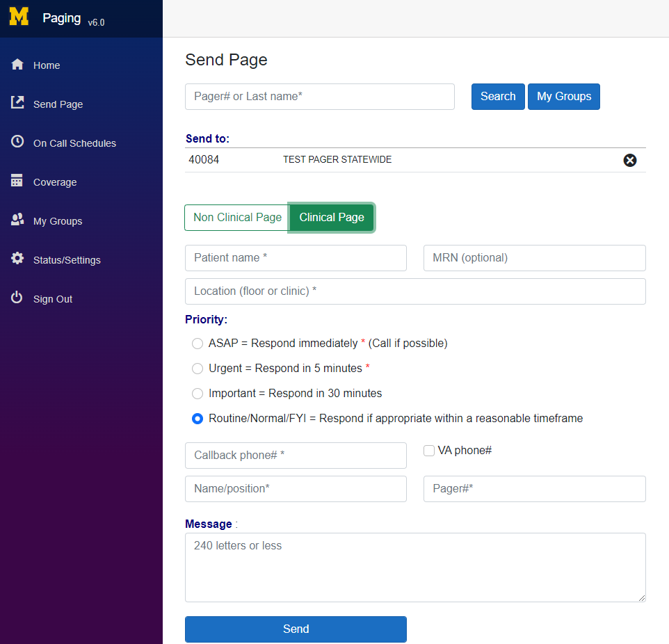Choose the Important priority option
The height and width of the screenshot is (644, 669).
coord(198,393)
